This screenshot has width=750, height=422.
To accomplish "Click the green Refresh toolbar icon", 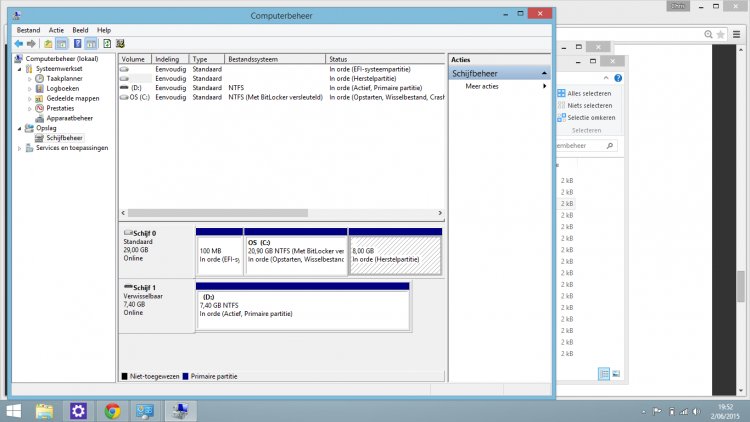I will tap(106, 44).
